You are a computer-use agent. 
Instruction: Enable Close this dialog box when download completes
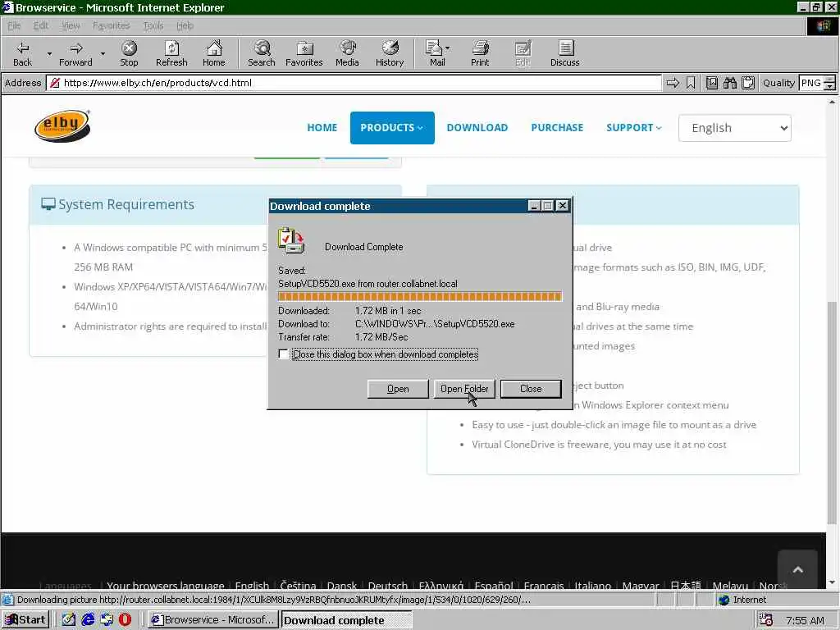coord(283,354)
